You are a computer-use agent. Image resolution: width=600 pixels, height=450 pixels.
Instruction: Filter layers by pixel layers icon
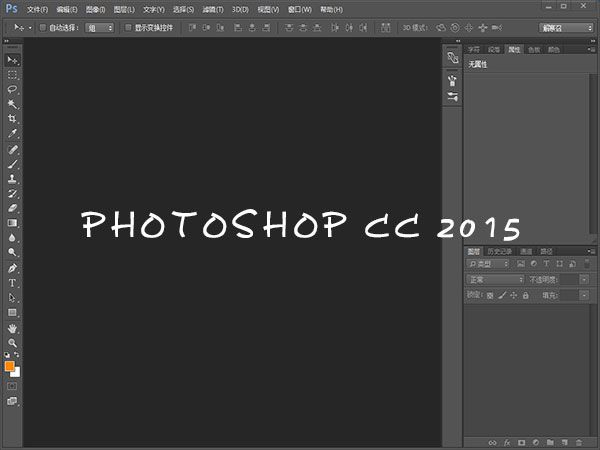click(521, 264)
